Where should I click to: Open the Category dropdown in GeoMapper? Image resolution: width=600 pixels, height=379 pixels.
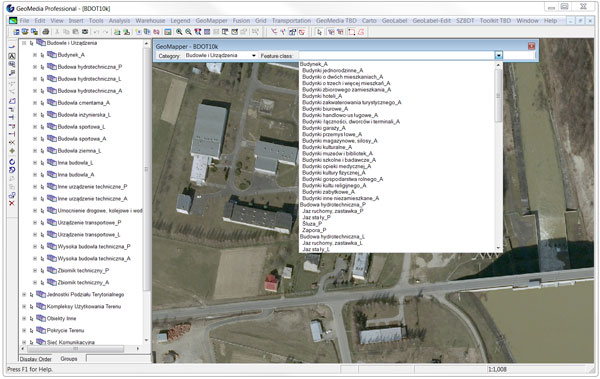point(220,56)
